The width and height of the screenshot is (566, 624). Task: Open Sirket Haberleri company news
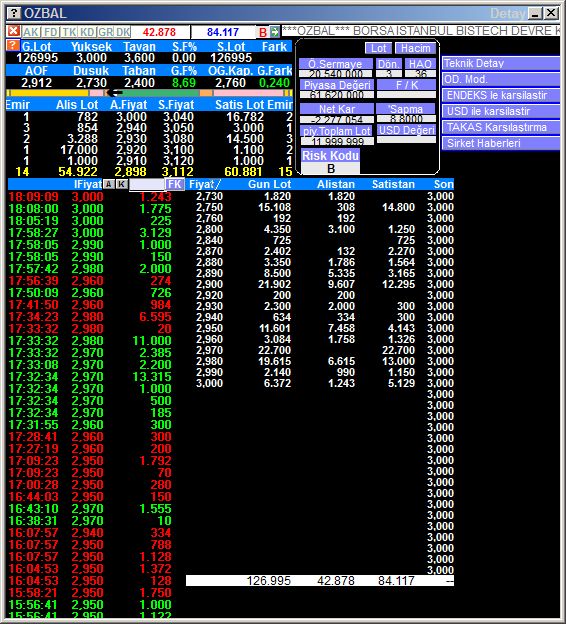pyautogui.click(x=501, y=143)
